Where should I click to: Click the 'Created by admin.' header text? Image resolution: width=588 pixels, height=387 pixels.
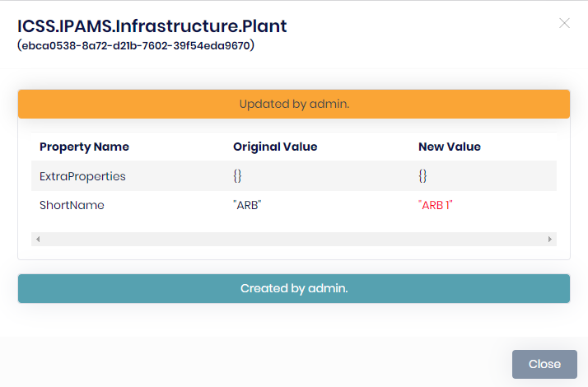(x=294, y=289)
